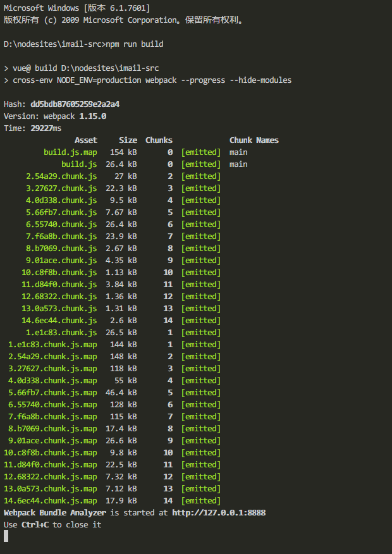The image size is (392, 554).
Task: Select the 8.b7069.chunk.js filename
Action: 61,249
